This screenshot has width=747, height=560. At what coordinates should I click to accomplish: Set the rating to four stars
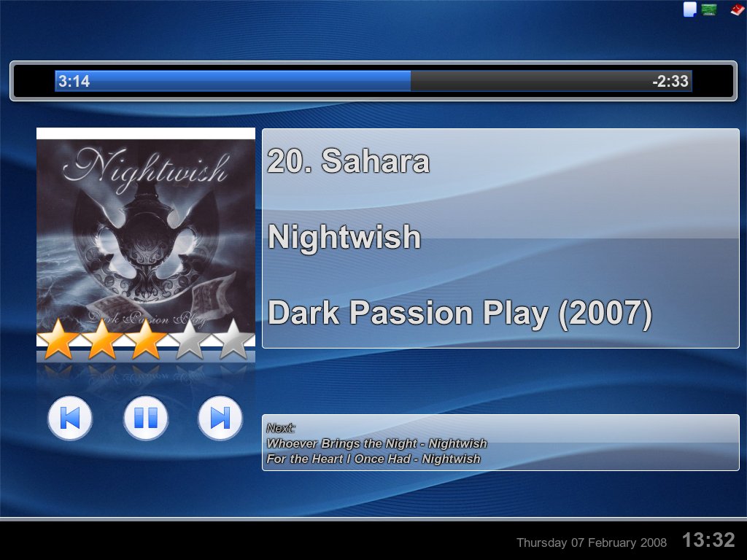tap(190, 340)
